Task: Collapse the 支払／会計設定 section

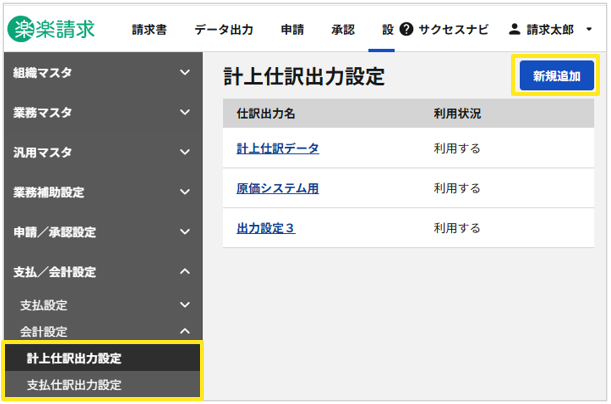Action: [x=101, y=272]
